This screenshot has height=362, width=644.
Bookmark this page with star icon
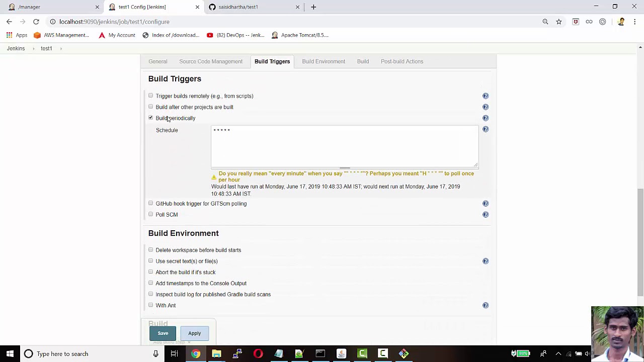click(559, 22)
